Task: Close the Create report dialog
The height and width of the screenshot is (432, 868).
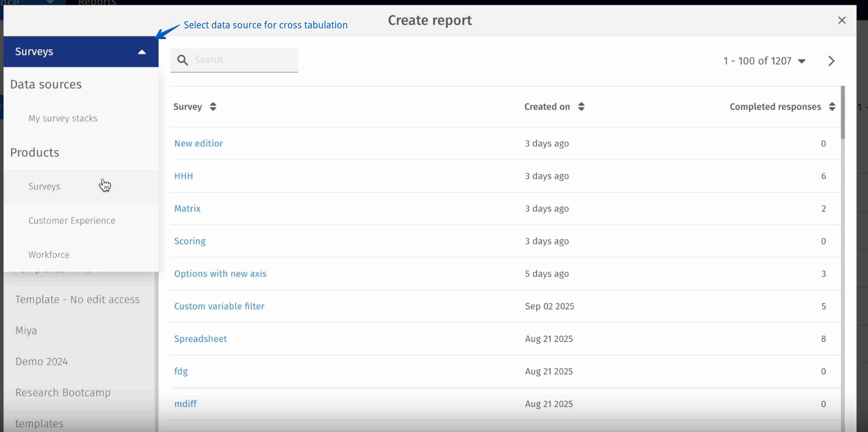Action: [842, 21]
